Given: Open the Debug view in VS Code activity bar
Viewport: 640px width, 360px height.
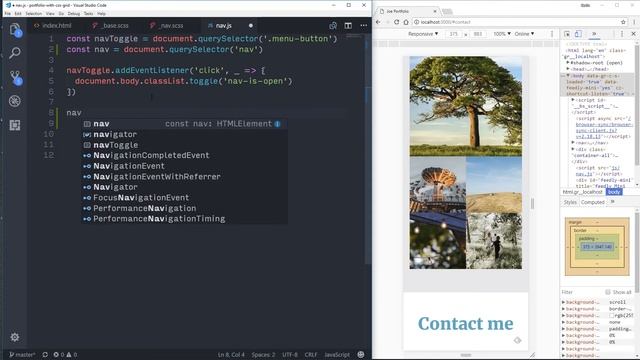Looking at the screenshot, I should click(15, 101).
